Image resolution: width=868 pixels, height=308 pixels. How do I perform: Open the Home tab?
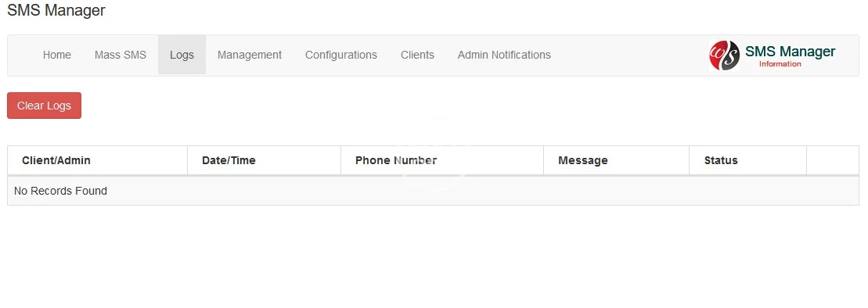click(57, 55)
